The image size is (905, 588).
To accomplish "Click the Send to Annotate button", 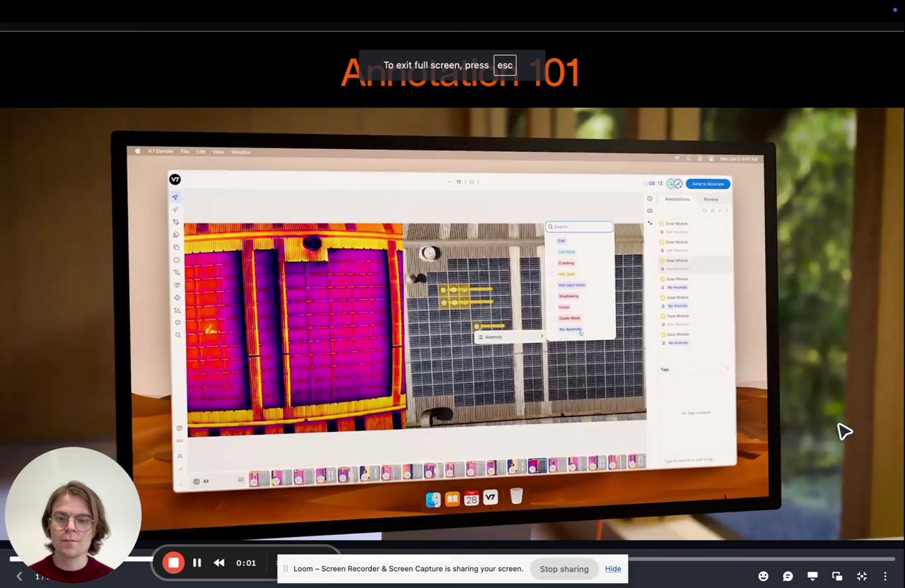I will pos(708,184).
